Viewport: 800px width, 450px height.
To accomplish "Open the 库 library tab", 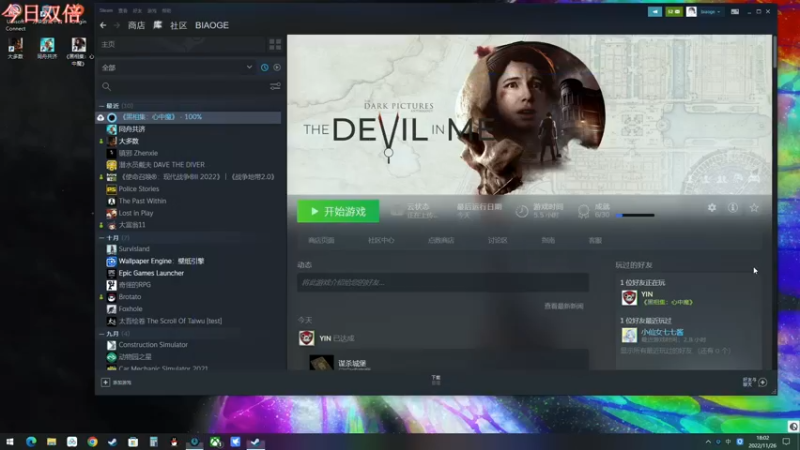I will pyautogui.click(x=158, y=25).
